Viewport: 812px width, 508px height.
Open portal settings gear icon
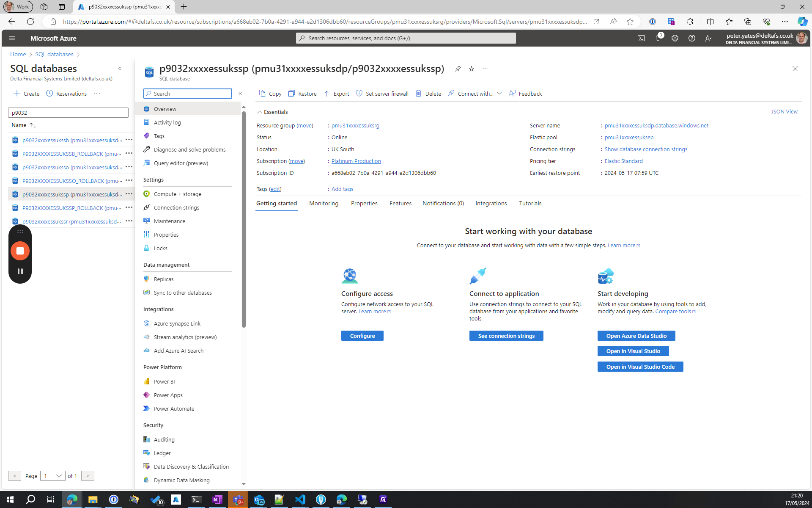click(x=675, y=38)
